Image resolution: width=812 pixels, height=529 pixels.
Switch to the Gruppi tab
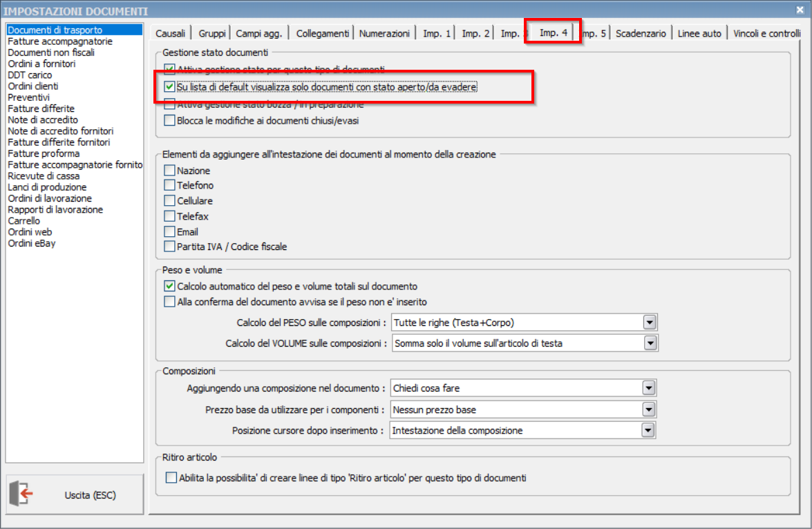211,33
